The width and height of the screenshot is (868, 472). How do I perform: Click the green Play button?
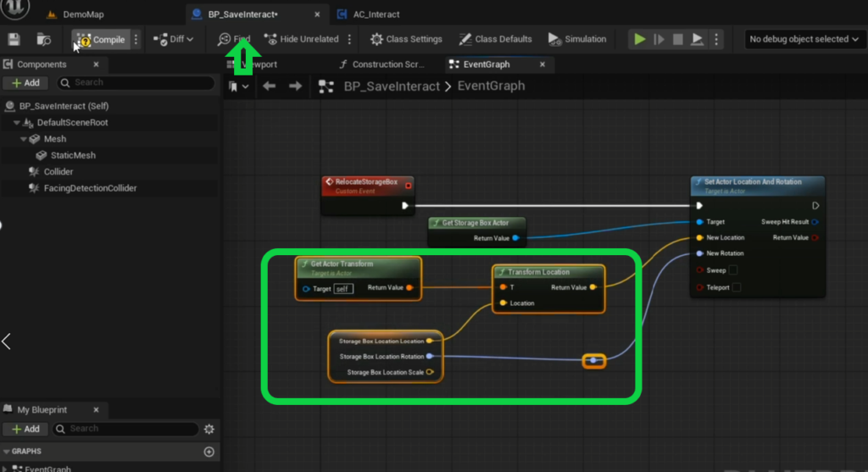coord(639,39)
